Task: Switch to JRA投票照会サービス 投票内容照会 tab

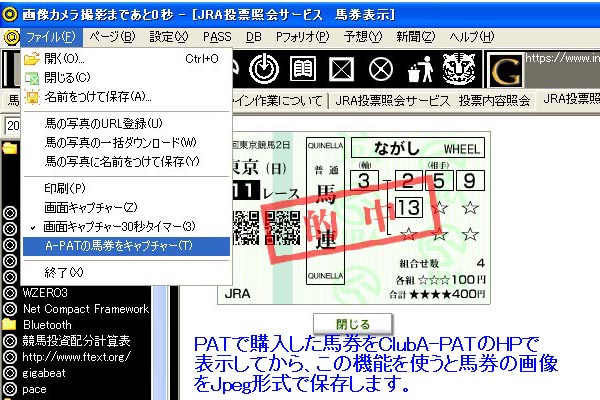Action: click(x=432, y=101)
